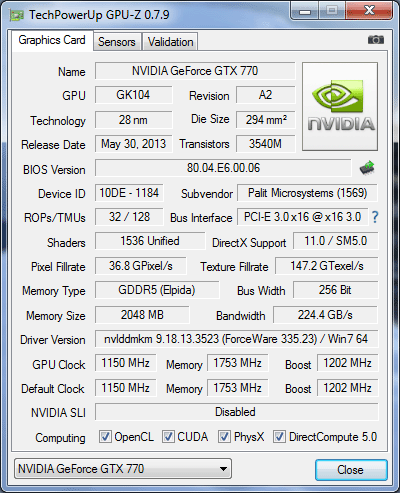Viewport: 400px width, 493px height.
Task: Save BIOS using the chip icon
Action: pyautogui.click(x=367, y=168)
